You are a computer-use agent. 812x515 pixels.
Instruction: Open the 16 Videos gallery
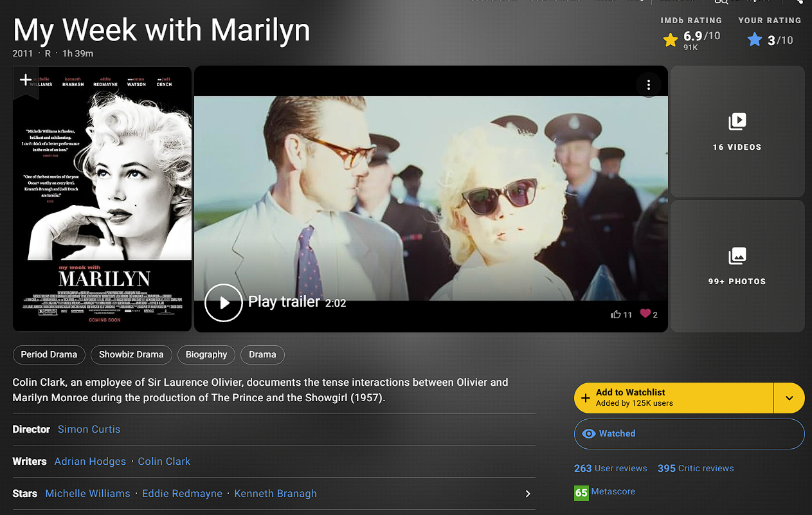(x=737, y=131)
